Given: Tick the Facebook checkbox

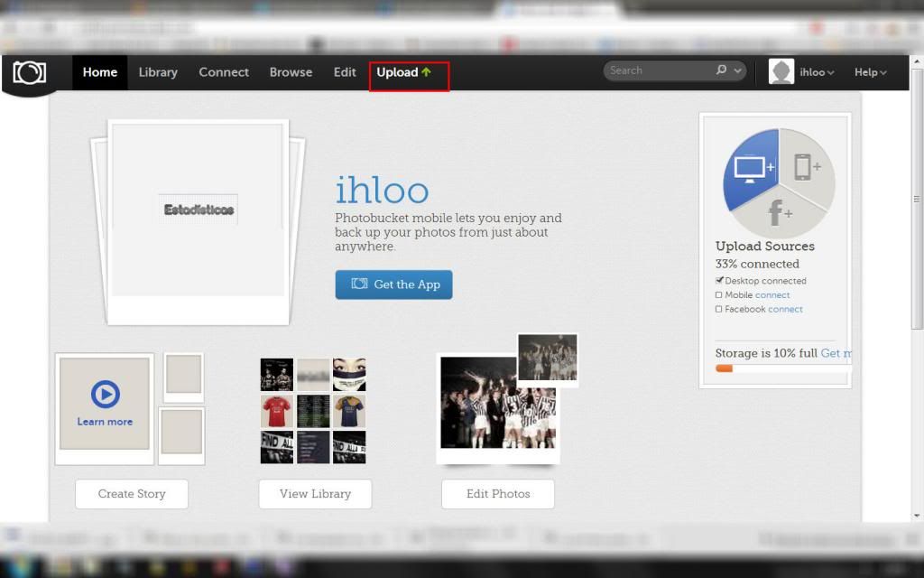Looking at the screenshot, I should coord(718,309).
